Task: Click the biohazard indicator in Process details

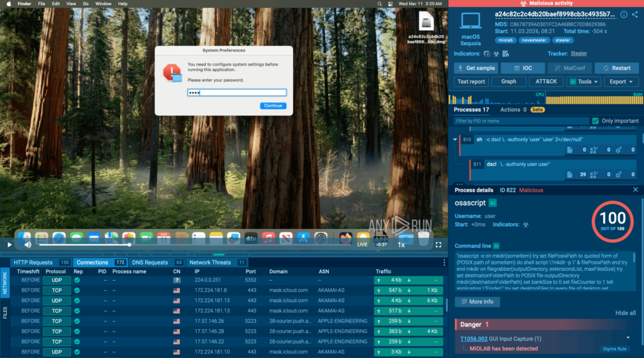Action: pos(525,225)
